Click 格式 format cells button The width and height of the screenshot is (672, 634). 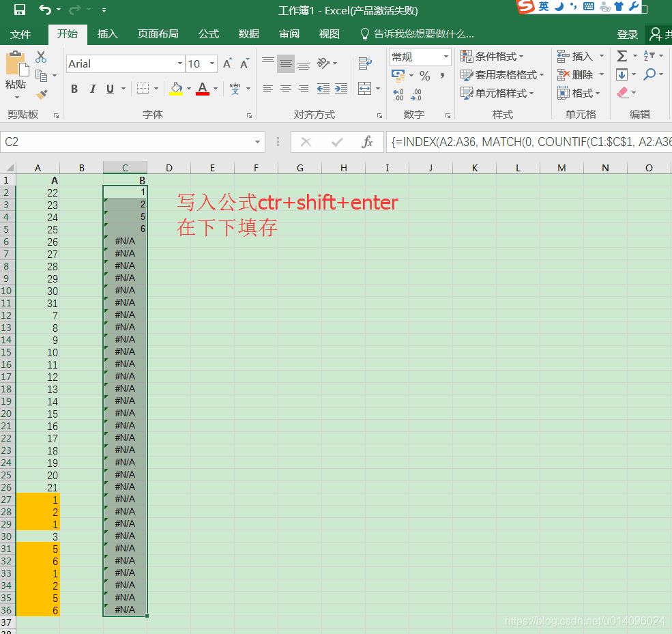pyautogui.click(x=579, y=93)
